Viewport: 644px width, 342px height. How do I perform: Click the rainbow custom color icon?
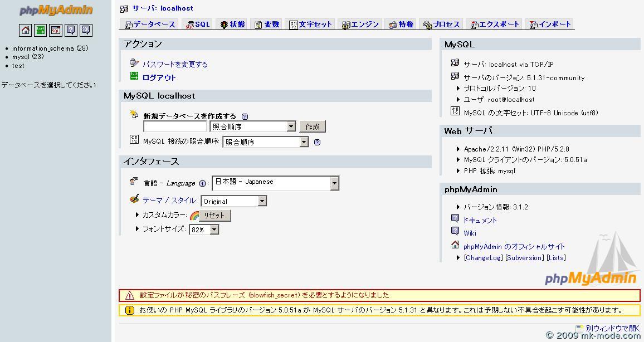pyautogui.click(x=194, y=216)
